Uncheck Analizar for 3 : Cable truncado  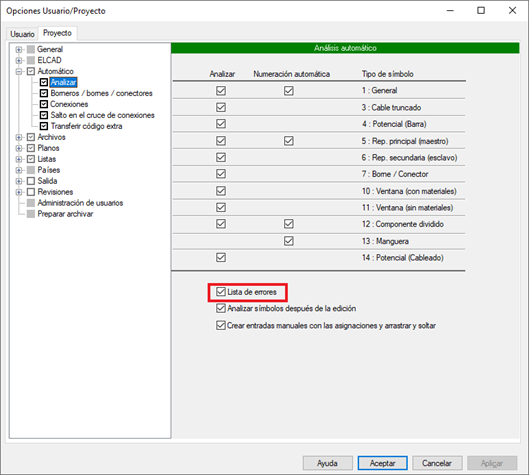point(221,108)
